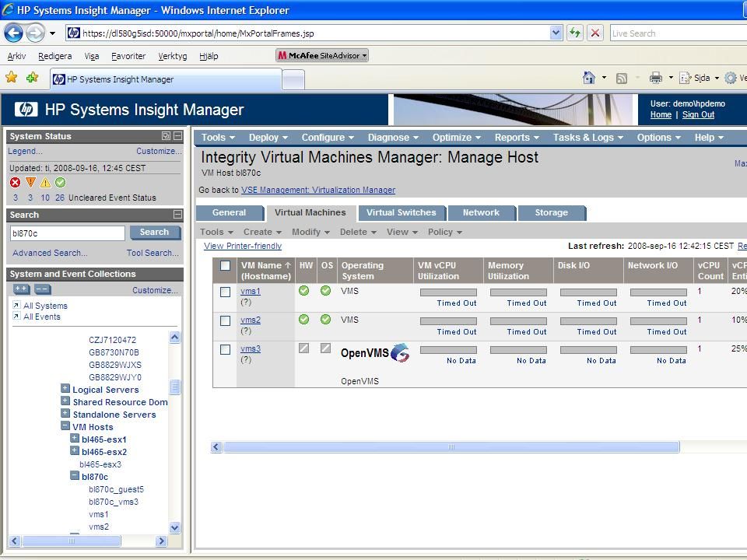
Task: Switch to the Storage tab
Action: tap(551, 213)
